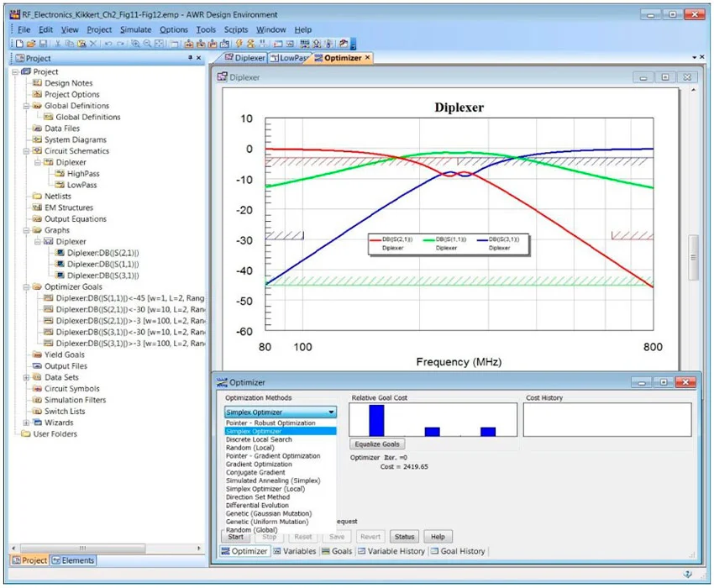Click the Undo arrow toolbar icon

click(x=108, y=43)
